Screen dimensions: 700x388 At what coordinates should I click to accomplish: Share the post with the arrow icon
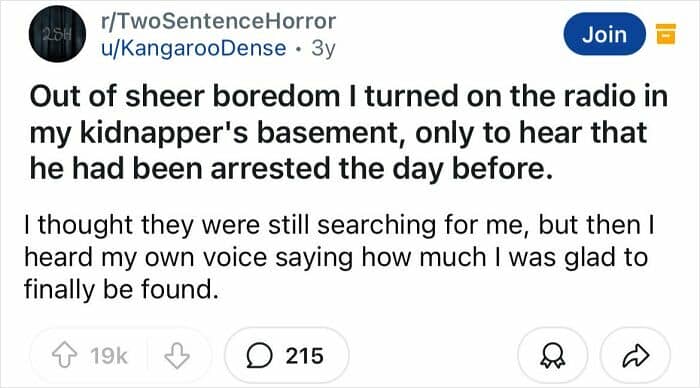click(635, 355)
